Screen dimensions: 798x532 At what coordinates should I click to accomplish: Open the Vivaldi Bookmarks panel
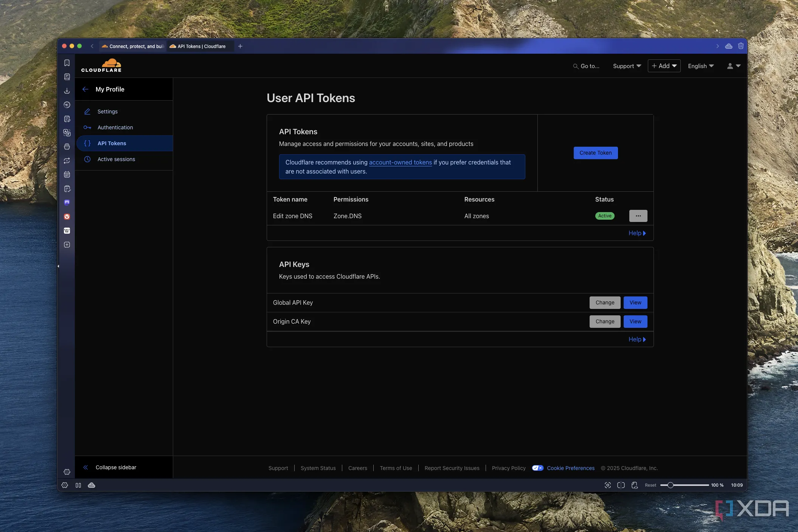point(67,63)
